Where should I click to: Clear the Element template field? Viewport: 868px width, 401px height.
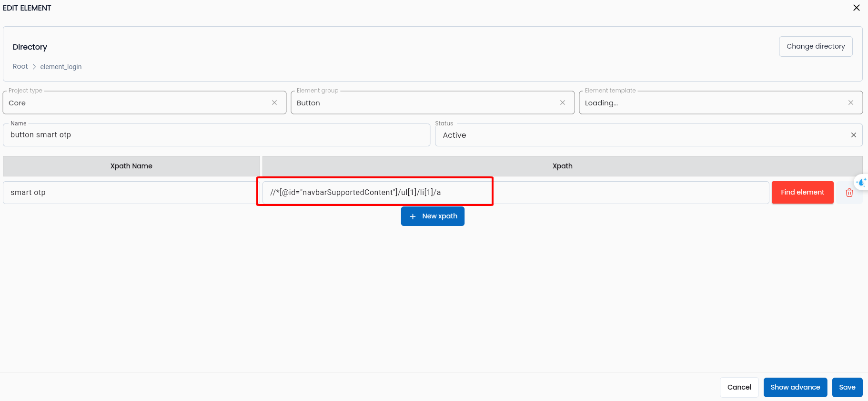(x=851, y=103)
